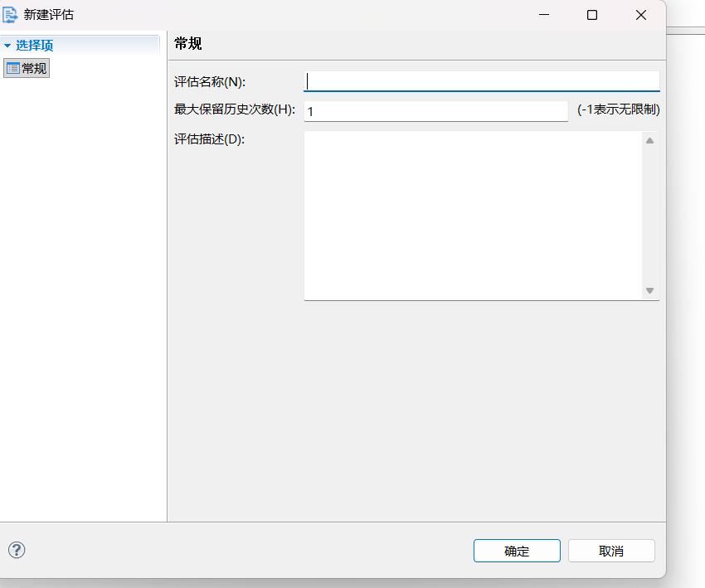Screen dimensions: 705x588
Task: Maximize the 新建评估 dialog
Action: (x=592, y=15)
